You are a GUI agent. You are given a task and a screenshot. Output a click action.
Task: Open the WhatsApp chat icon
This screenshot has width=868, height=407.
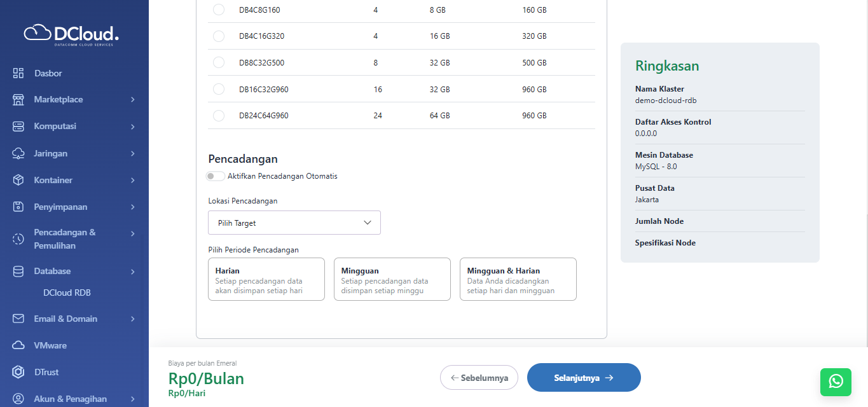point(836,382)
